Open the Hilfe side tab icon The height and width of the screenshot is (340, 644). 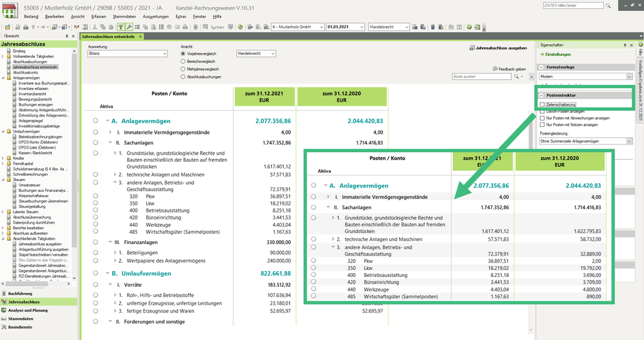click(x=640, y=44)
